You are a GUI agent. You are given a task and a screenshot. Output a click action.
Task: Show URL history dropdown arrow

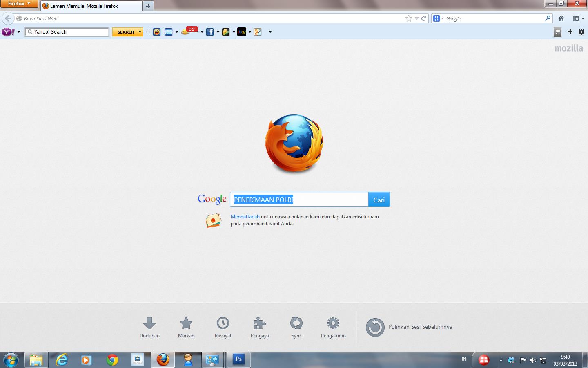(416, 18)
